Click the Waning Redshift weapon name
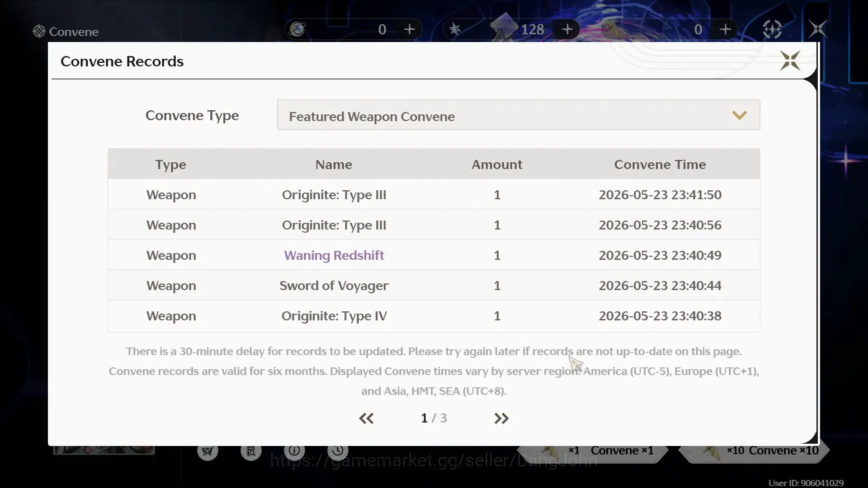This screenshot has height=488, width=868. (x=334, y=255)
